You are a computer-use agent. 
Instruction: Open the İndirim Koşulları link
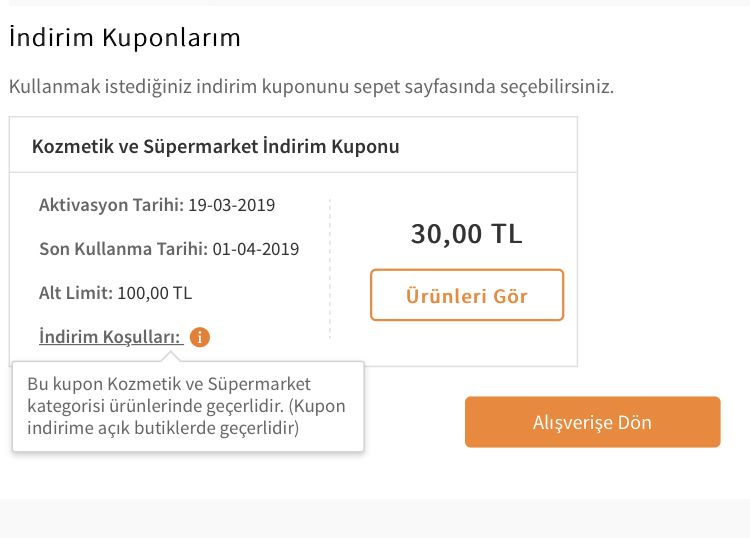(x=111, y=337)
